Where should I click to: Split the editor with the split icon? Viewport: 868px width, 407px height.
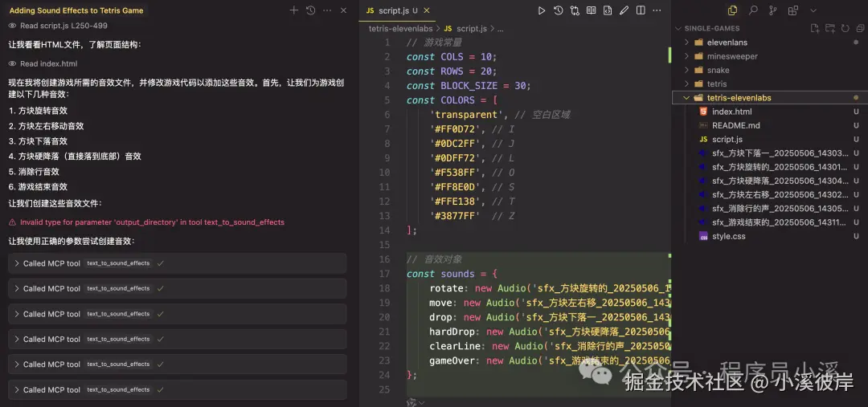coord(641,10)
